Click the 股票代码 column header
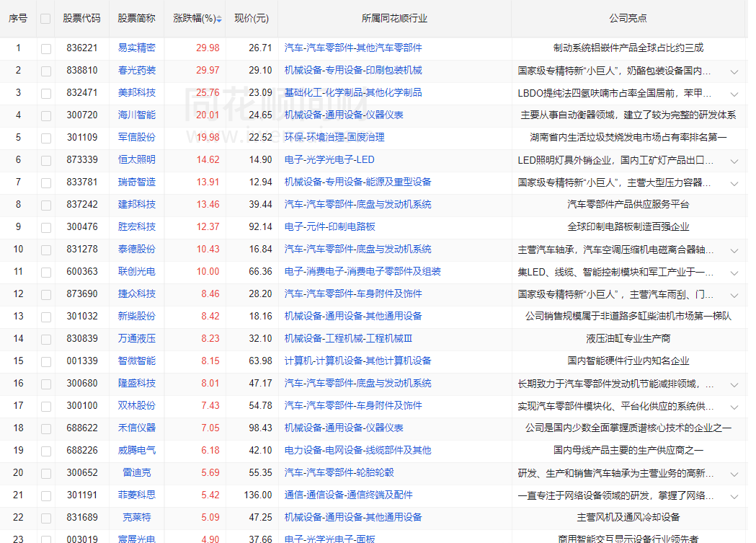Image resolution: width=756 pixels, height=543 pixels. coord(82,18)
